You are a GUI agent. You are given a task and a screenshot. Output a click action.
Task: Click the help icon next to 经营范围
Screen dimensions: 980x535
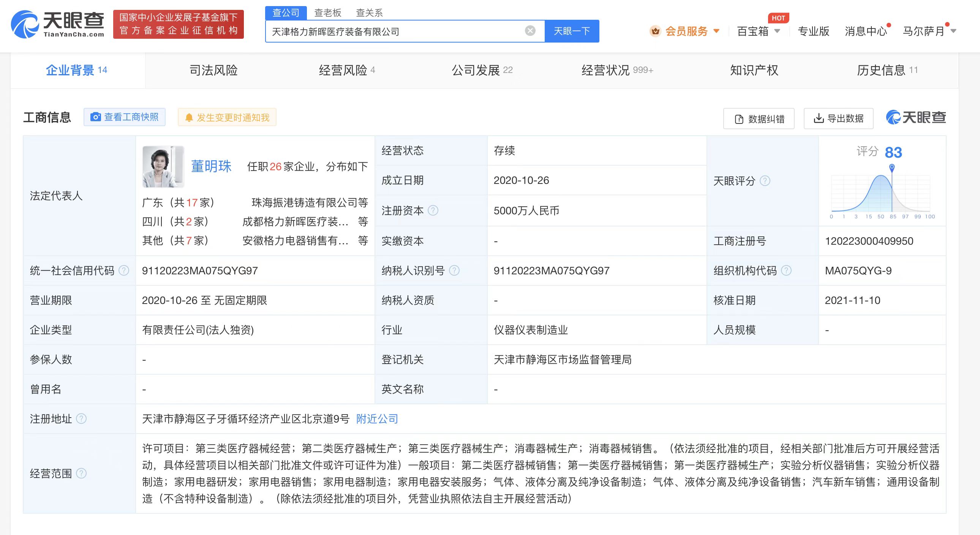pyautogui.click(x=81, y=473)
